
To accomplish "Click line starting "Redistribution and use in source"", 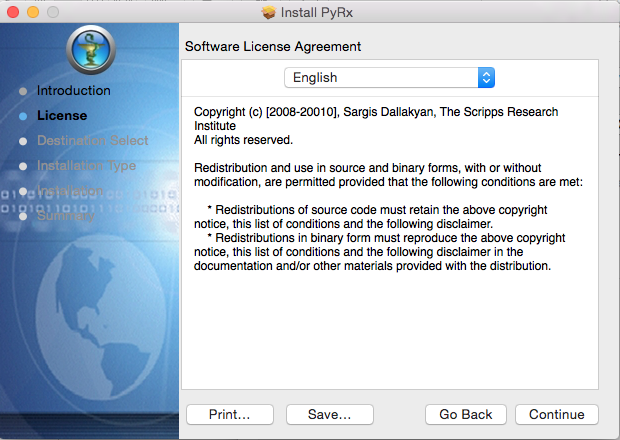I will point(367,168).
